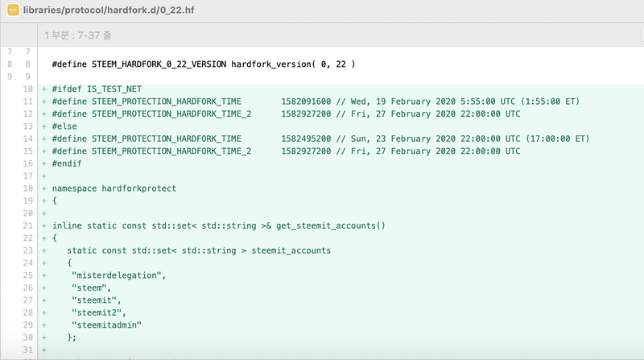The height and width of the screenshot is (360, 644).
Task: Select line with timestamp 1582091600
Action: [316, 101]
